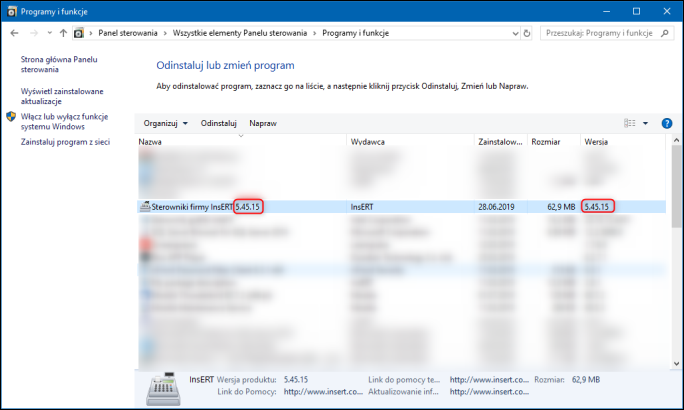This screenshot has width=684, height=410.
Task: Click the Napraw button
Action: pyautogui.click(x=263, y=123)
